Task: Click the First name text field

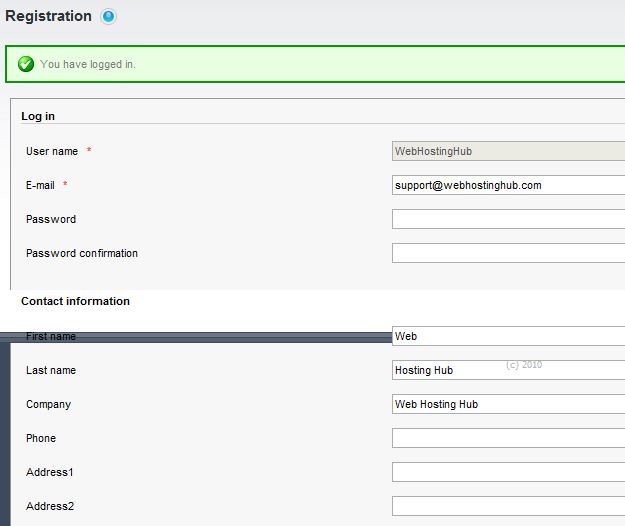Action: [508, 337]
